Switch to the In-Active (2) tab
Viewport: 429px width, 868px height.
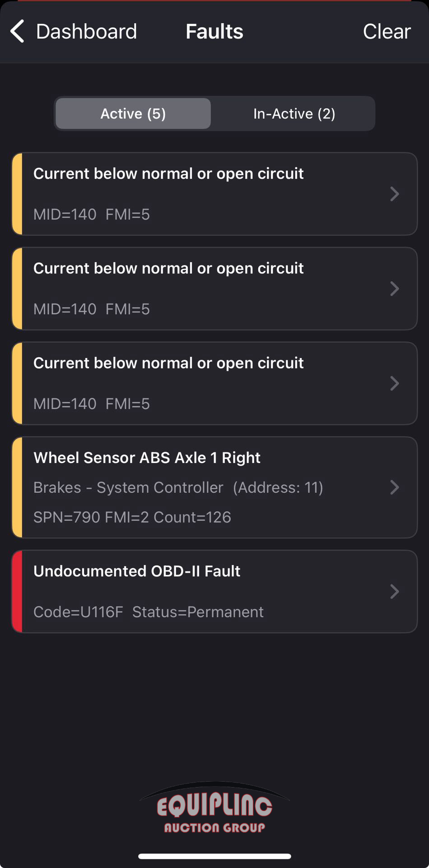[x=294, y=113]
